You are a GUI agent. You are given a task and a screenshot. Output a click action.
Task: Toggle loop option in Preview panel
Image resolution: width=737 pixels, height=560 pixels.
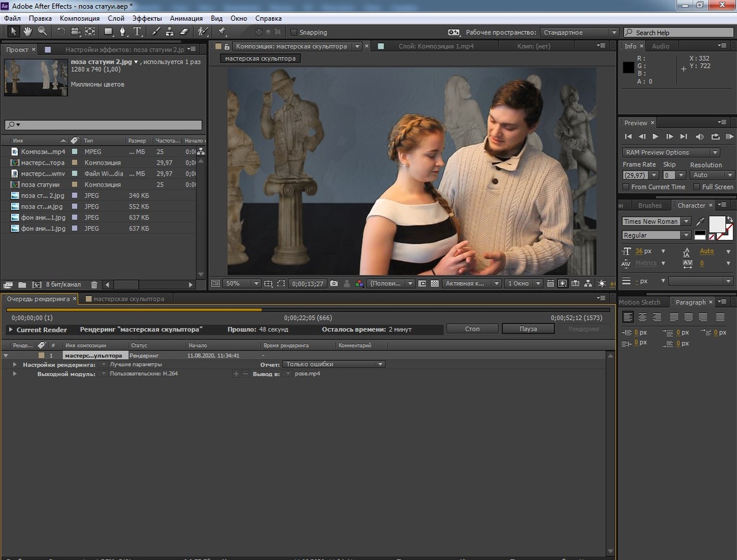click(x=715, y=136)
